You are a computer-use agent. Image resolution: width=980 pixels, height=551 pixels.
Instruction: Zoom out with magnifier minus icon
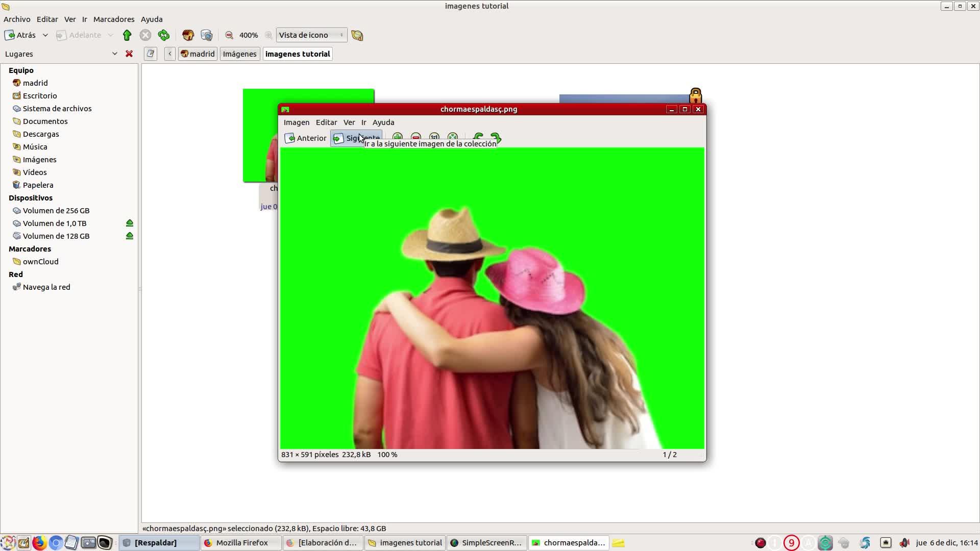[229, 35]
